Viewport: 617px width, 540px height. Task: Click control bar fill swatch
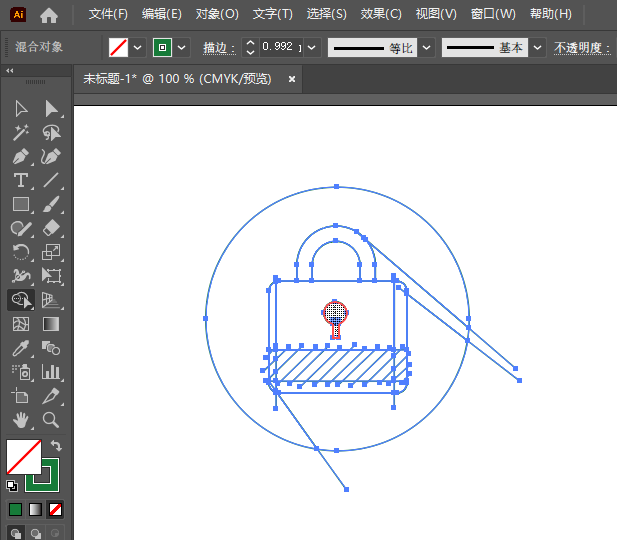coord(118,48)
